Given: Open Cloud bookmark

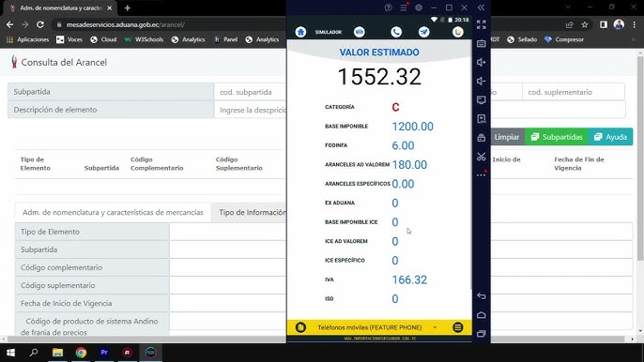Looking at the screenshot, I should point(103,39).
